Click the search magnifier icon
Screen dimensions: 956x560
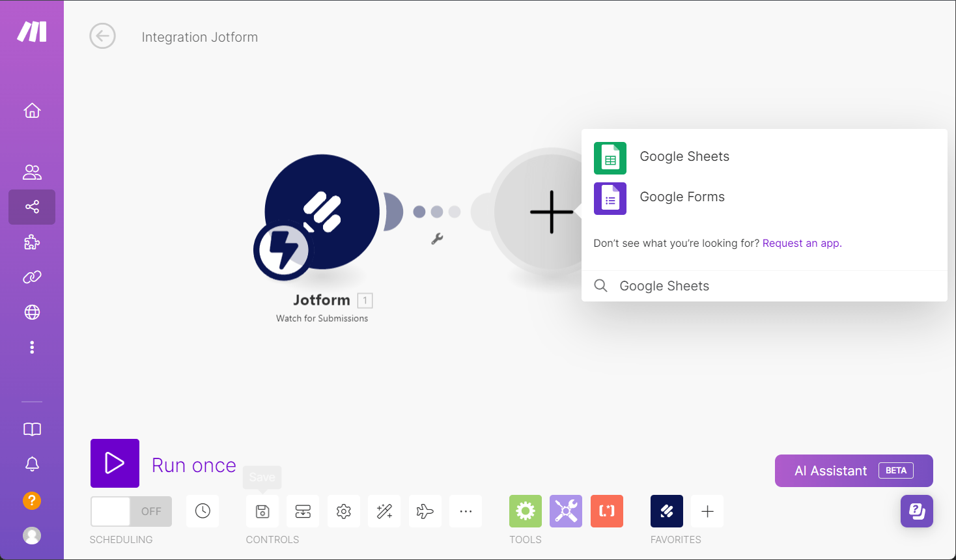point(600,286)
